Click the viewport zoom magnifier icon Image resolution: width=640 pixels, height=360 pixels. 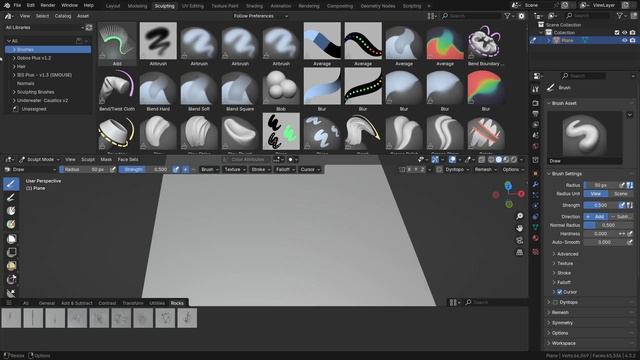520,216
